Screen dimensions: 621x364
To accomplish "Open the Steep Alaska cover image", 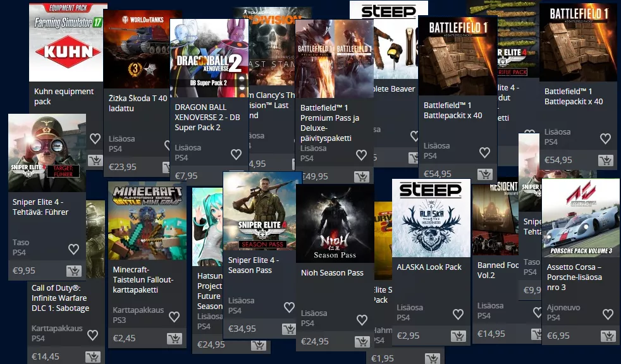I will pyautogui.click(x=431, y=218).
